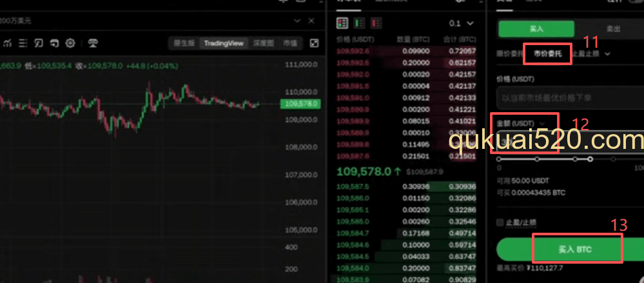Select the 卖出 sell tab
This screenshot has height=283, width=644.
pos(613,29)
